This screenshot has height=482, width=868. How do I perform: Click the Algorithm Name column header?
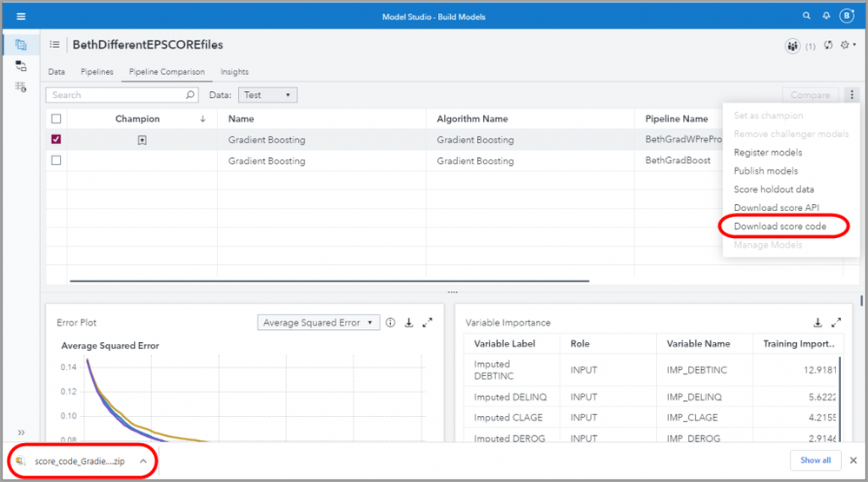(x=472, y=119)
